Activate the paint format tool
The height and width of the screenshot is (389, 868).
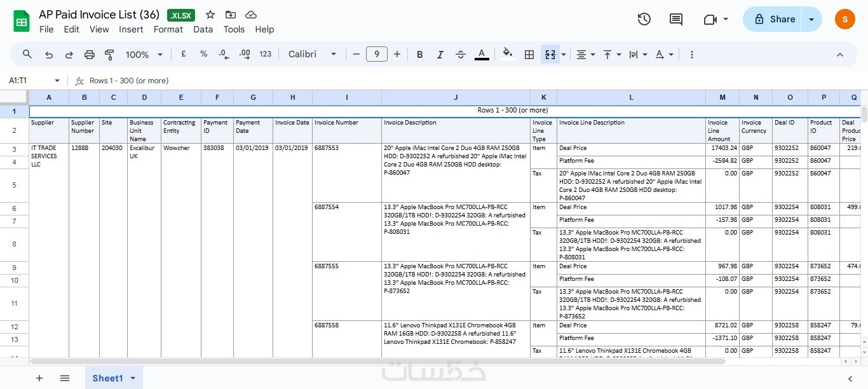point(109,55)
